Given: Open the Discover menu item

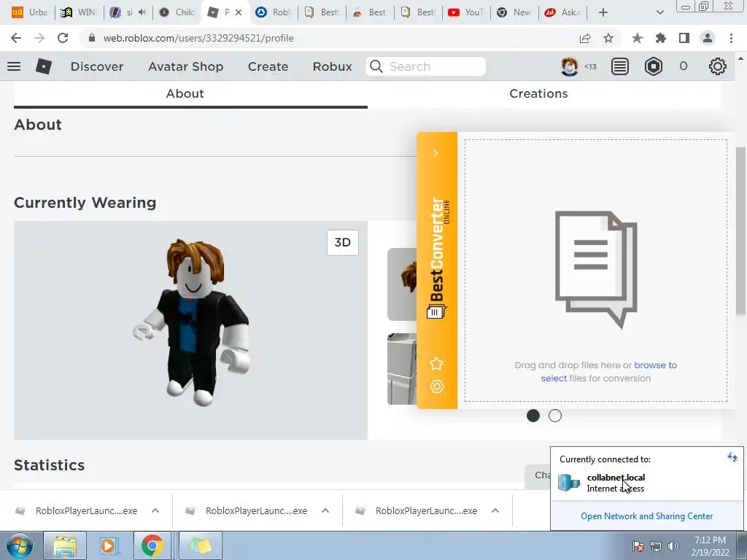Looking at the screenshot, I should click(97, 66).
